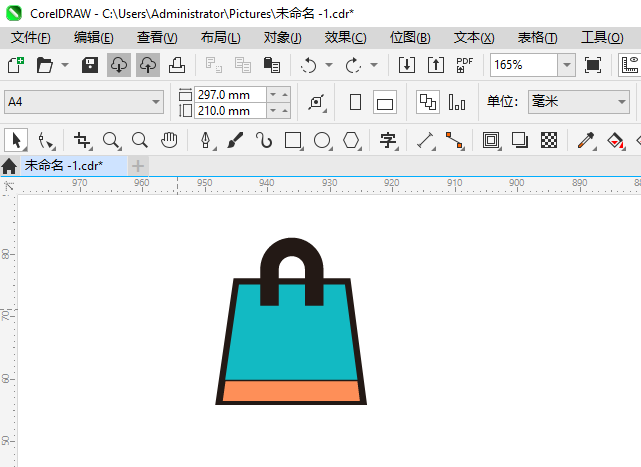
Task: Print the document with the printer icon
Action: tap(177, 65)
